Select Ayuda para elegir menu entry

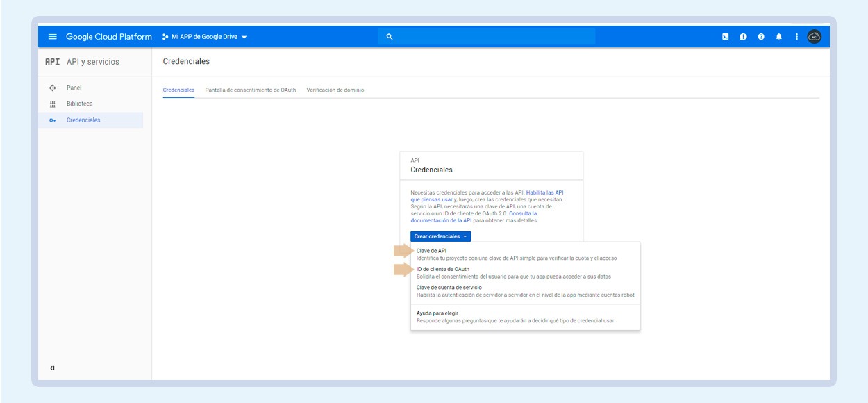525,317
